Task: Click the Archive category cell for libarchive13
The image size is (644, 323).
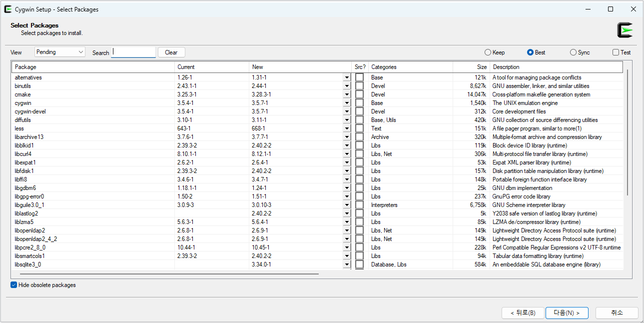Action: click(380, 137)
